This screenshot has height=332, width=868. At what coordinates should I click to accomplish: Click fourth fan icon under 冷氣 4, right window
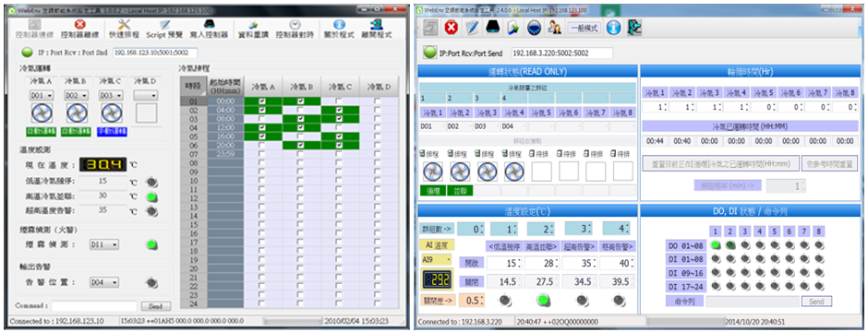pos(514,172)
